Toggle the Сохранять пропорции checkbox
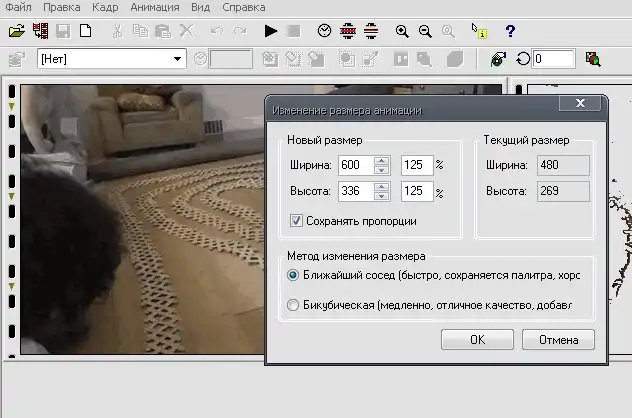The width and height of the screenshot is (632, 418). pyautogui.click(x=295, y=221)
